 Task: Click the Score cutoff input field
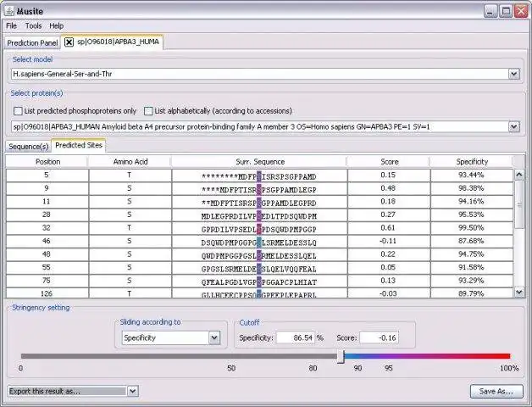pos(379,337)
